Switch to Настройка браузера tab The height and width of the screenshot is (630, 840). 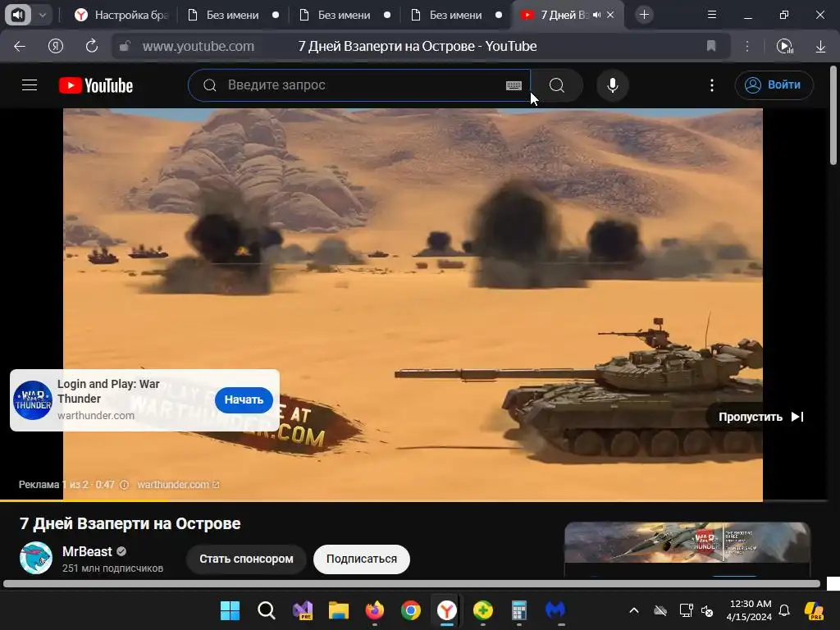(121, 15)
